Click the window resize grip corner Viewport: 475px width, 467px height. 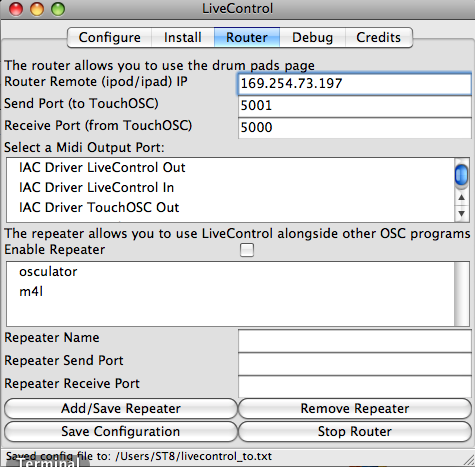tap(469, 460)
